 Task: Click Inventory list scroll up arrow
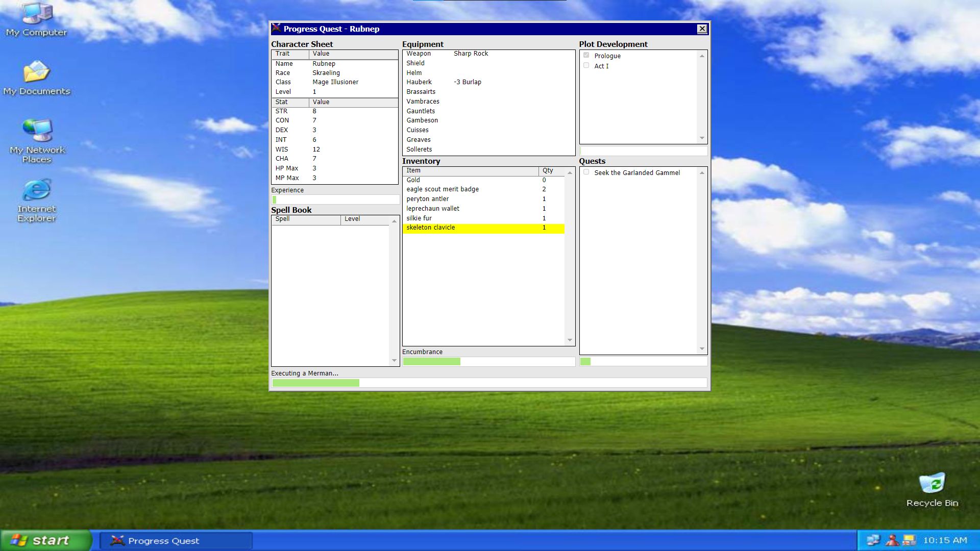click(x=570, y=172)
